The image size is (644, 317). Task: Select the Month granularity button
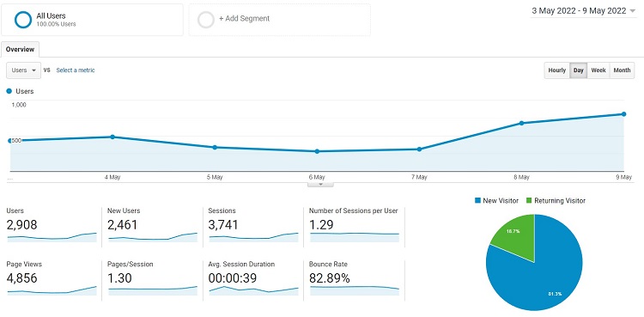[622, 70]
